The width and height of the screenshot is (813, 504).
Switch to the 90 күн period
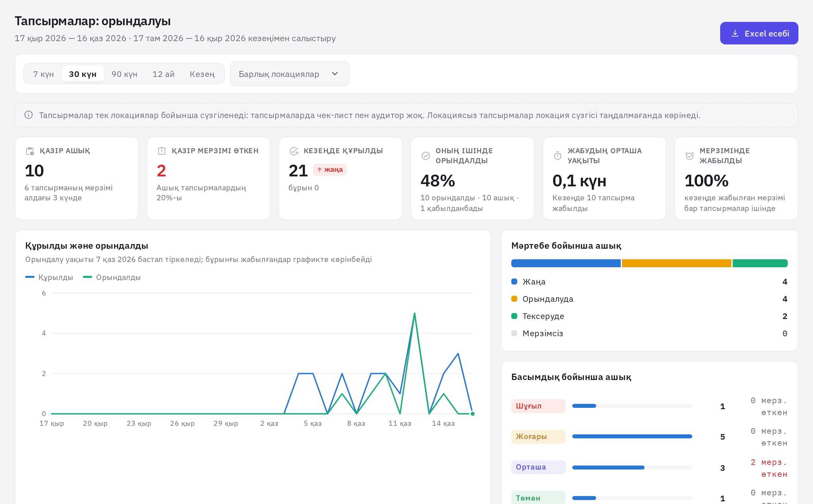tap(124, 74)
